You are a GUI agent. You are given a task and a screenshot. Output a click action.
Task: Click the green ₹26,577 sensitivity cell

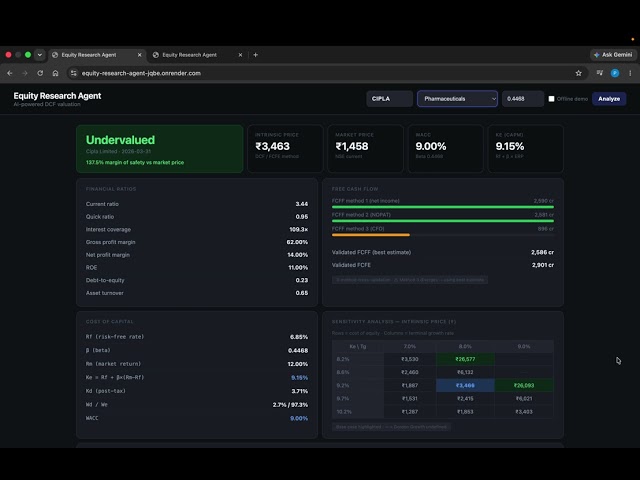pos(465,359)
